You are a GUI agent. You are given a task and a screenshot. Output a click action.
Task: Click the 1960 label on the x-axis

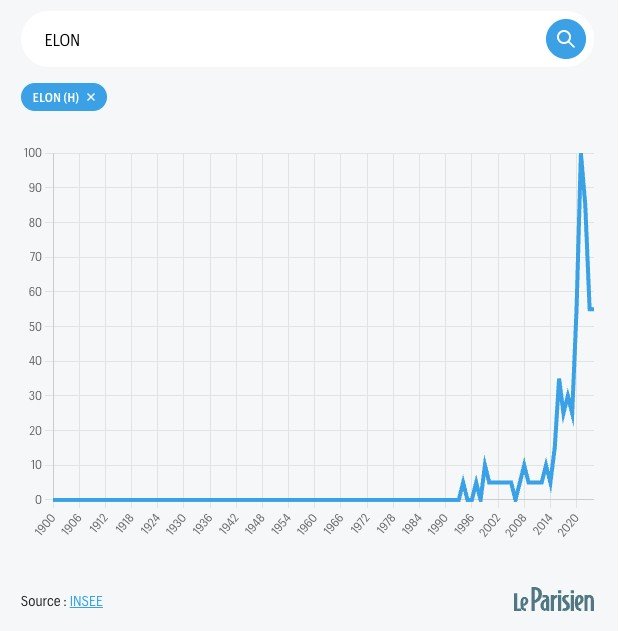[x=307, y=524]
